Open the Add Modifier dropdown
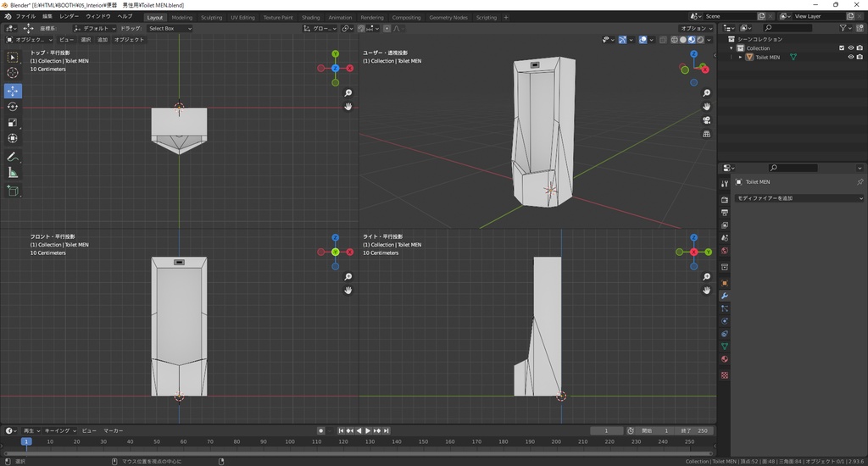The height and width of the screenshot is (466, 868). (798, 198)
